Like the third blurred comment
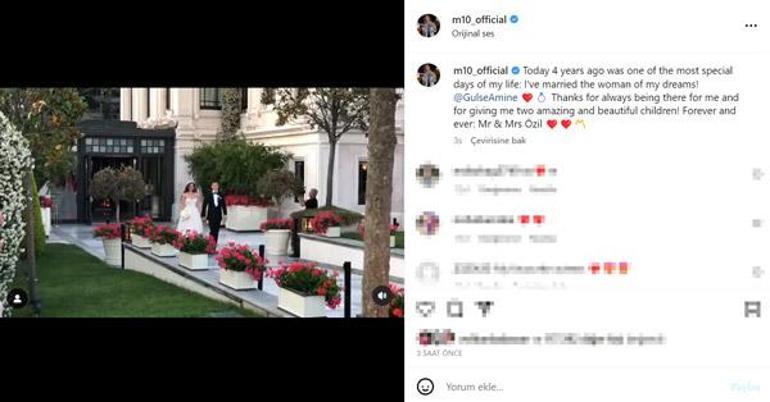This screenshot has width=770, height=402. [x=758, y=271]
